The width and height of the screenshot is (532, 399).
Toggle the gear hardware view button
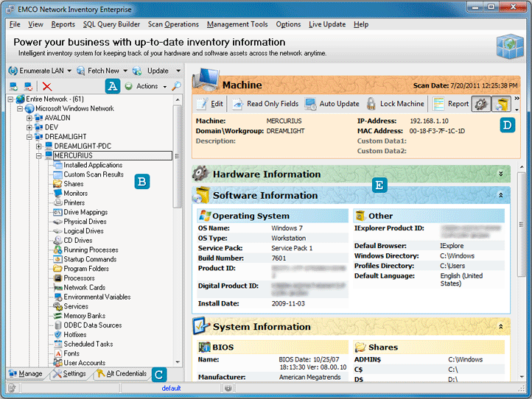click(x=481, y=104)
